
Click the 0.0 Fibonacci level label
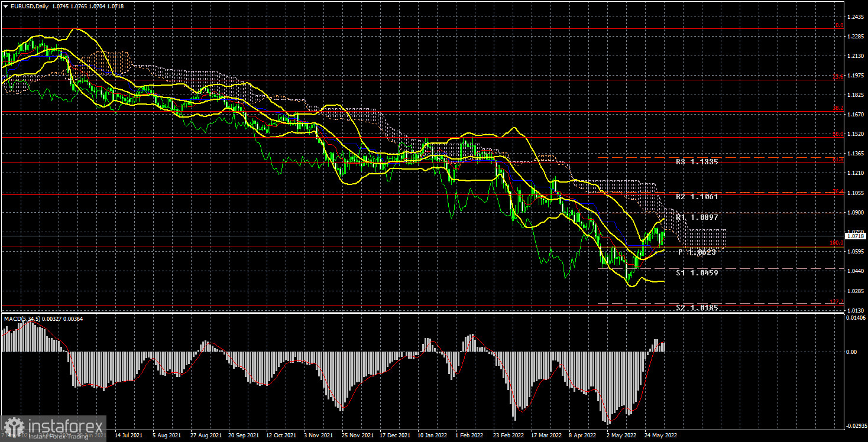(x=838, y=25)
